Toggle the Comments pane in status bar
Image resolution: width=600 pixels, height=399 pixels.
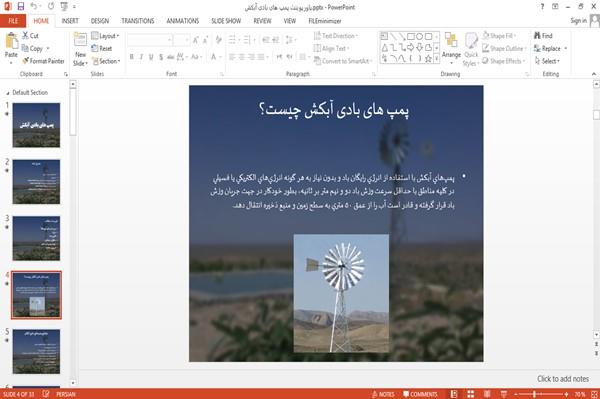420,394
